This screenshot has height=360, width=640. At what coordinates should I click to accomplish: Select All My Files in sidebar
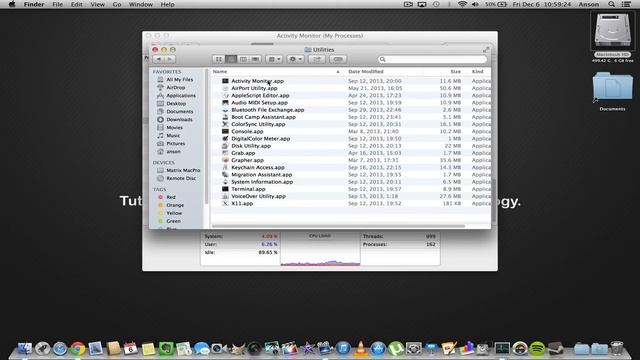click(x=179, y=80)
